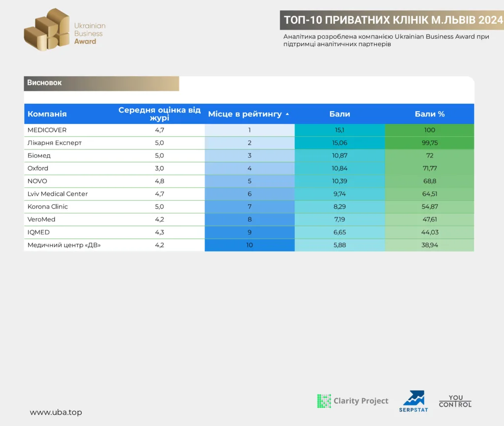
Task: Click the Ukrainian Business Award logo
Action: coord(64,30)
